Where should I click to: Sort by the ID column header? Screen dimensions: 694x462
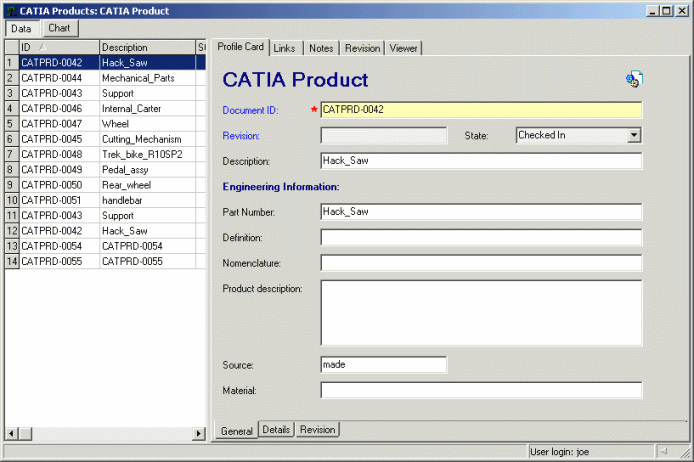(x=58, y=47)
